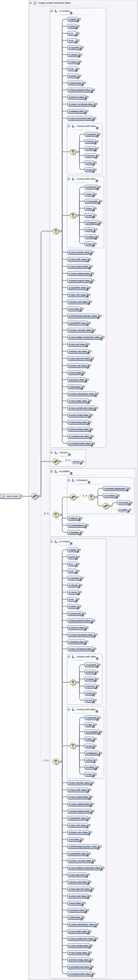Click the m:Qualifier group icon
138x980 pixels.
pos(56,471)
